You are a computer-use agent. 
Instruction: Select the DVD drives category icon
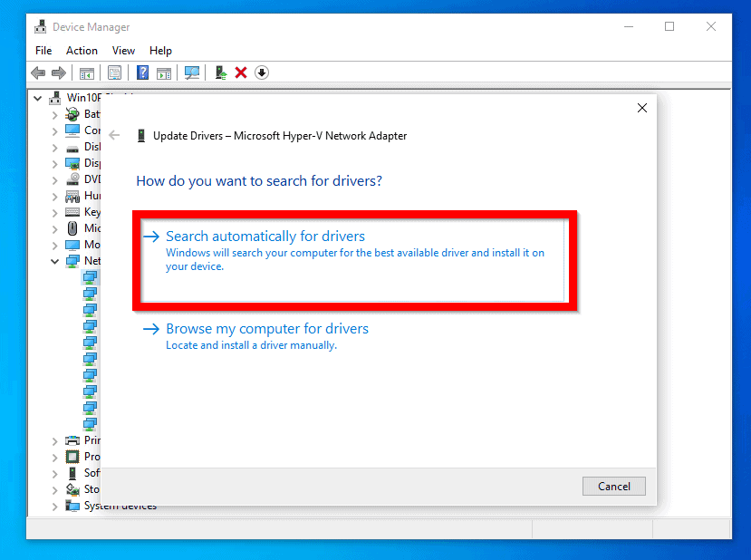(72, 179)
